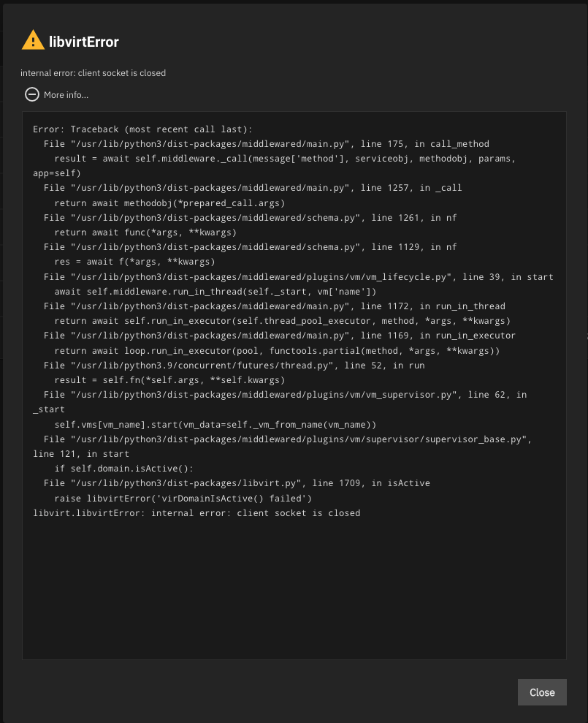The width and height of the screenshot is (588, 723).
Task: Click the main.py line 1257 _call entry
Action: pos(253,188)
